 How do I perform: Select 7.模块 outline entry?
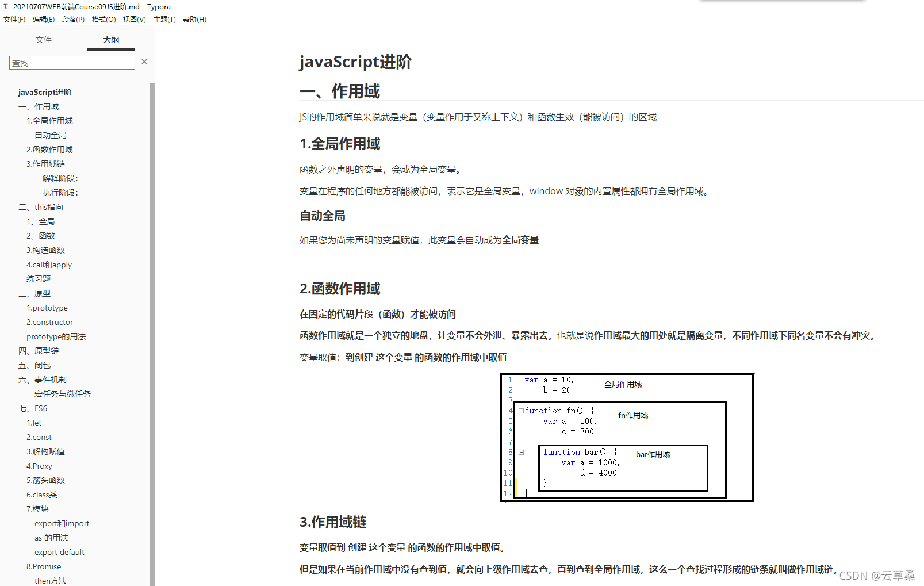click(37, 509)
